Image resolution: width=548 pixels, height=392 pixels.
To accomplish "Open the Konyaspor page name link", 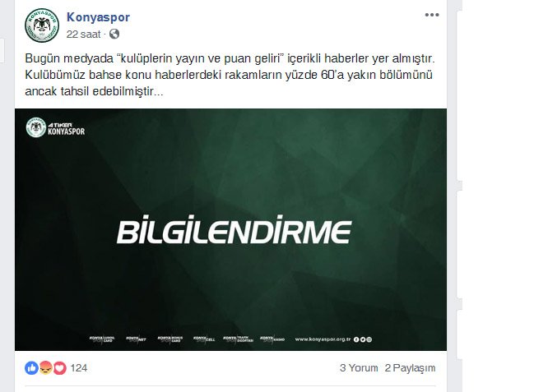I will coord(98,17).
